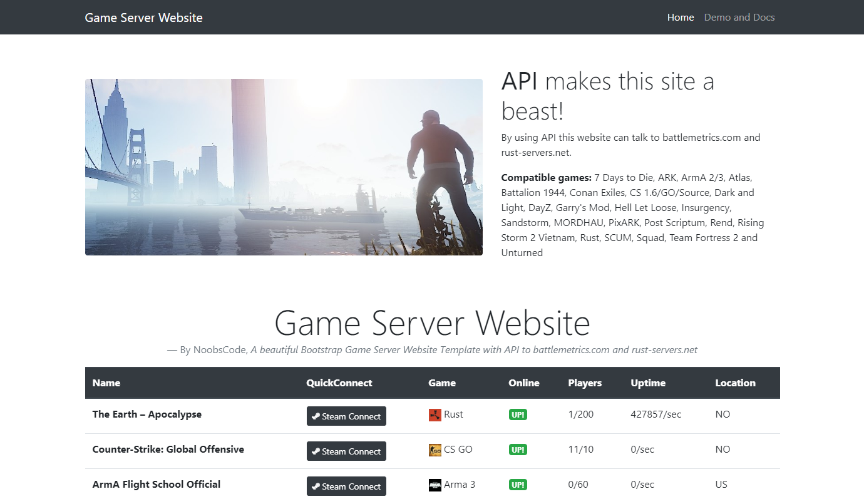Click the Online column header

[524, 383]
